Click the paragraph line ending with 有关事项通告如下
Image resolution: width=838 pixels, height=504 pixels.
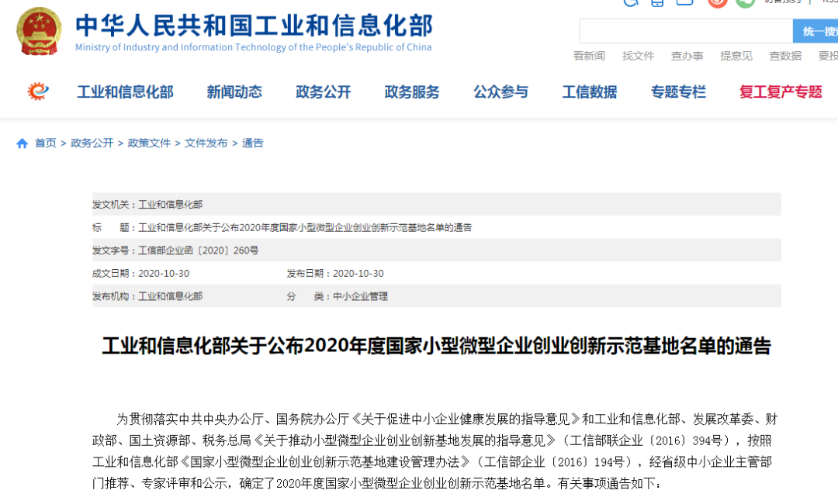pyautogui.click(x=377, y=483)
